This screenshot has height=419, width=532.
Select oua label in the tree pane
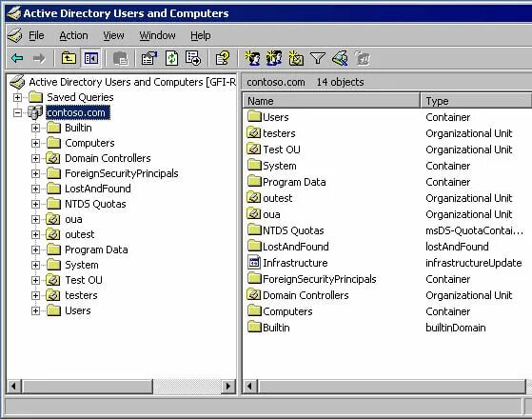73,219
